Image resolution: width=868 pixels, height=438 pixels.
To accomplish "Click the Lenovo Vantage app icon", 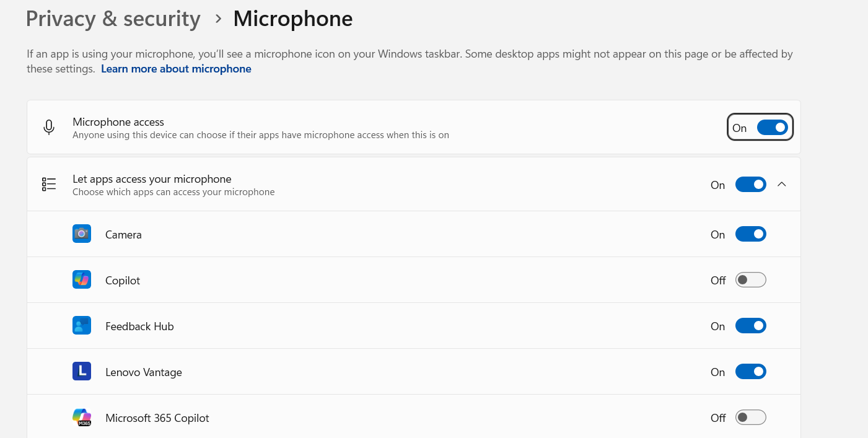I will click(x=82, y=372).
